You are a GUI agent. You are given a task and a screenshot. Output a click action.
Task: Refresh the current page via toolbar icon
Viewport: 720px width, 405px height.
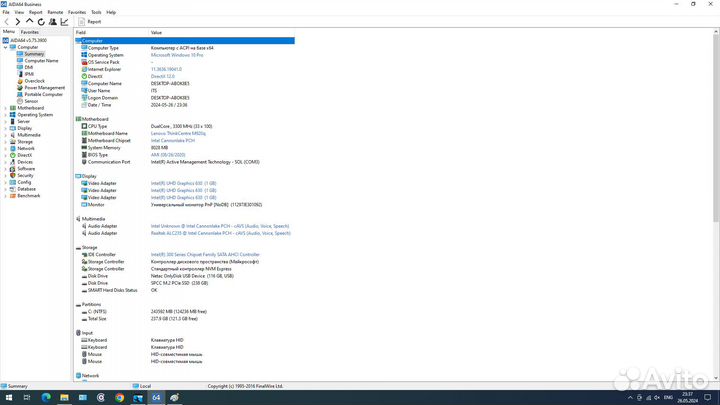pyautogui.click(x=41, y=22)
